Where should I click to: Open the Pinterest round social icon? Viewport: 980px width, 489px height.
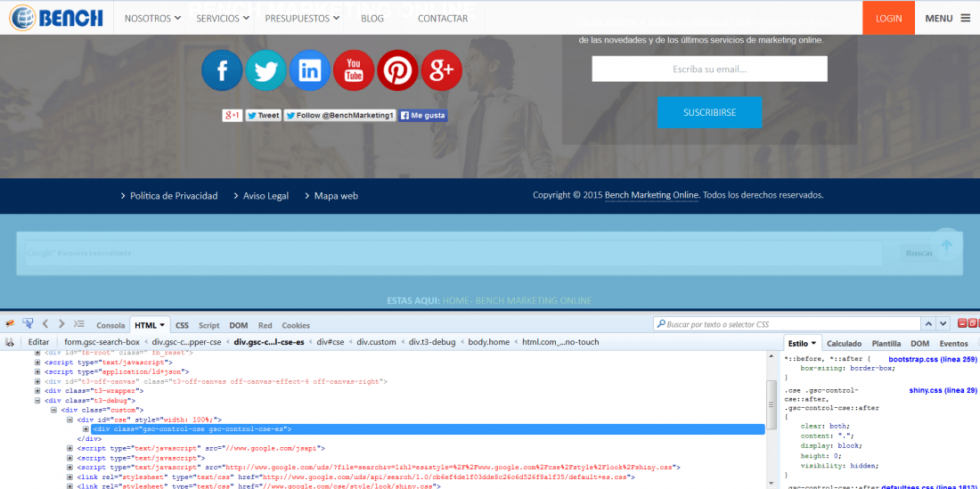397,70
